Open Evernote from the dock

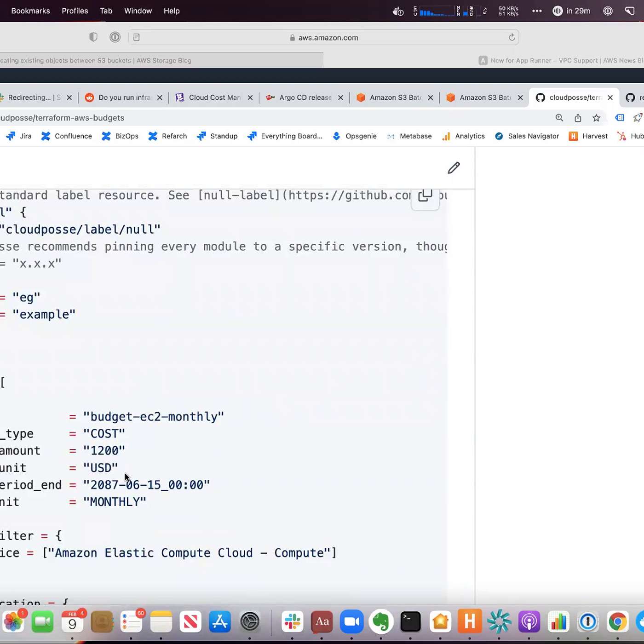coord(381,622)
